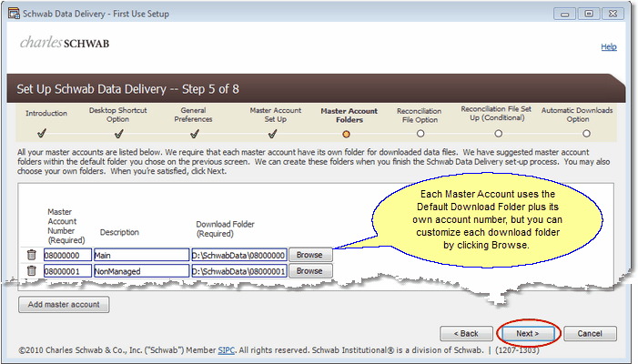Go back with the Back button
This screenshot has height=364, width=638.
pyautogui.click(x=466, y=333)
